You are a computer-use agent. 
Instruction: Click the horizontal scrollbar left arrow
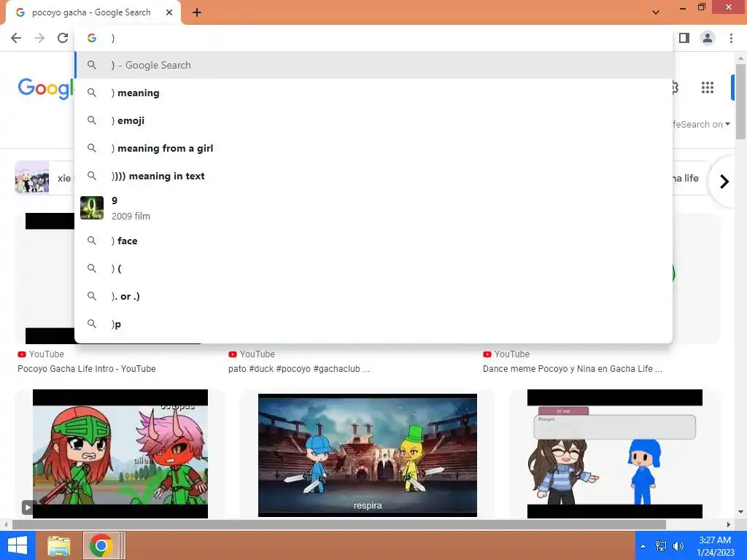tap(6, 524)
